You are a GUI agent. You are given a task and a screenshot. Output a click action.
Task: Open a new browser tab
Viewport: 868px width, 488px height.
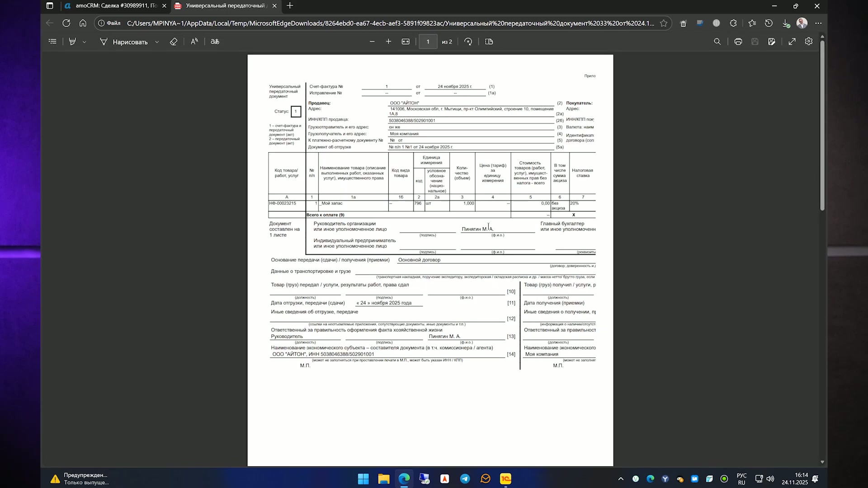290,6
